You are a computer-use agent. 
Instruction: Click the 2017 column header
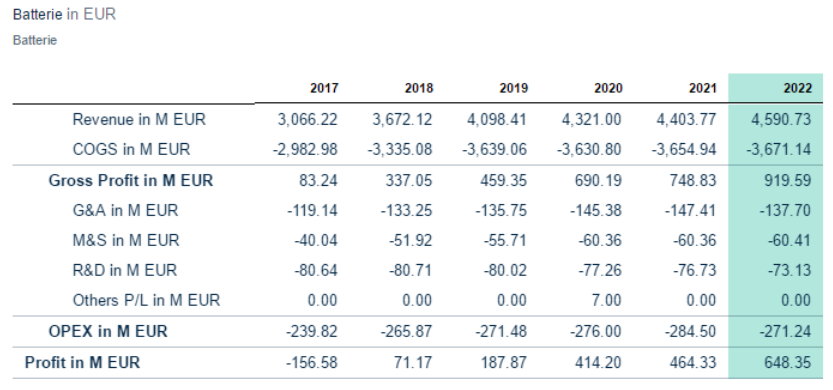(324, 88)
